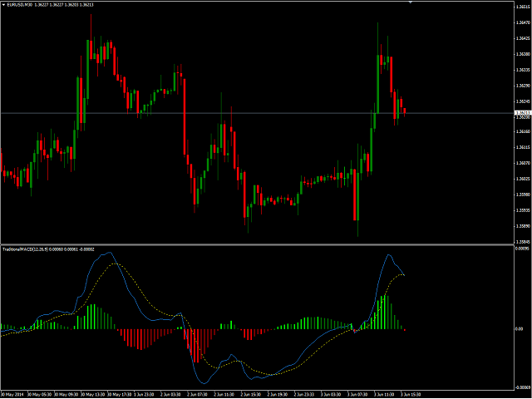Image resolution: width=532 pixels, height=399 pixels.
Task: Click the EURUSD,M30 chart title text
Action: [x=20, y=5]
